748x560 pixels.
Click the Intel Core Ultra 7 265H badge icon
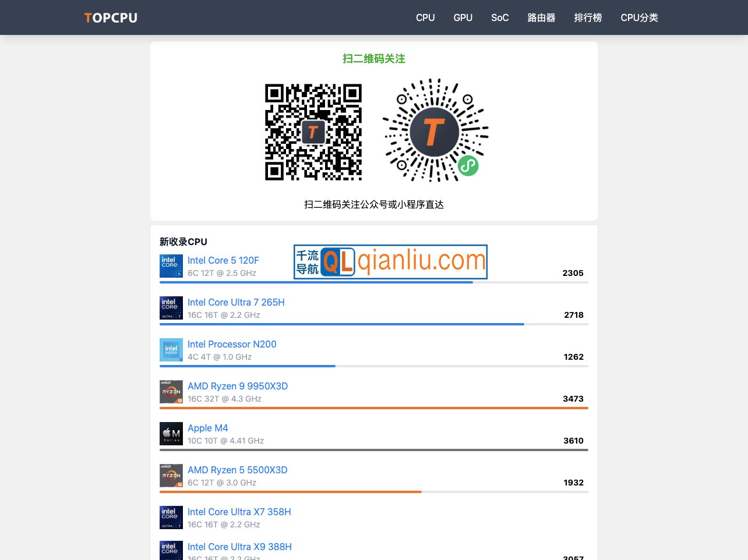click(171, 308)
